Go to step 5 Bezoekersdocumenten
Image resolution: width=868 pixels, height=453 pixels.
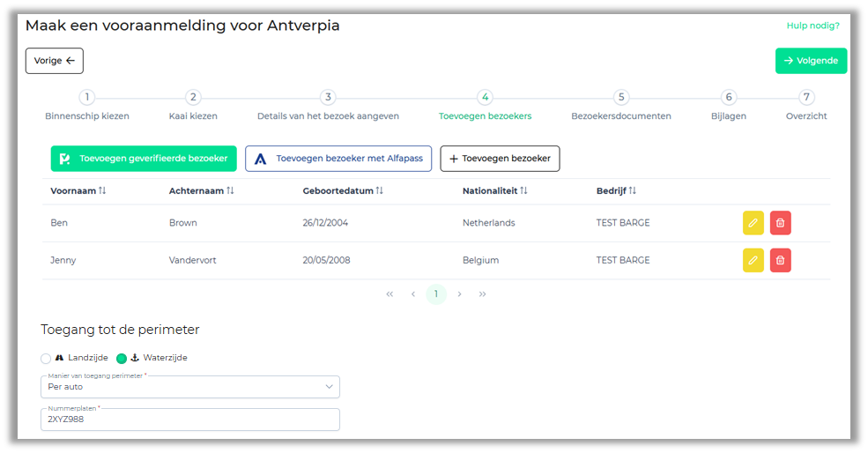pyautogui.click(x=621, y=98)
